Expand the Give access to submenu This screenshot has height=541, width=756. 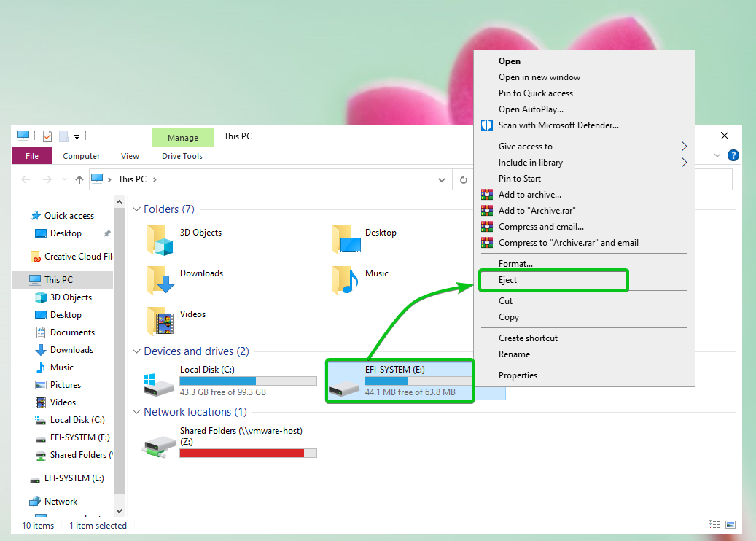point(684,147)
